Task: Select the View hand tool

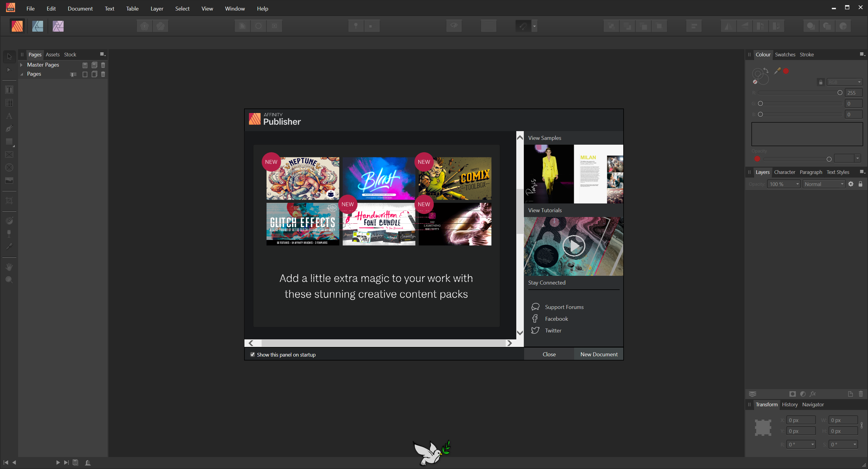Action: click(x=9, y=267)
